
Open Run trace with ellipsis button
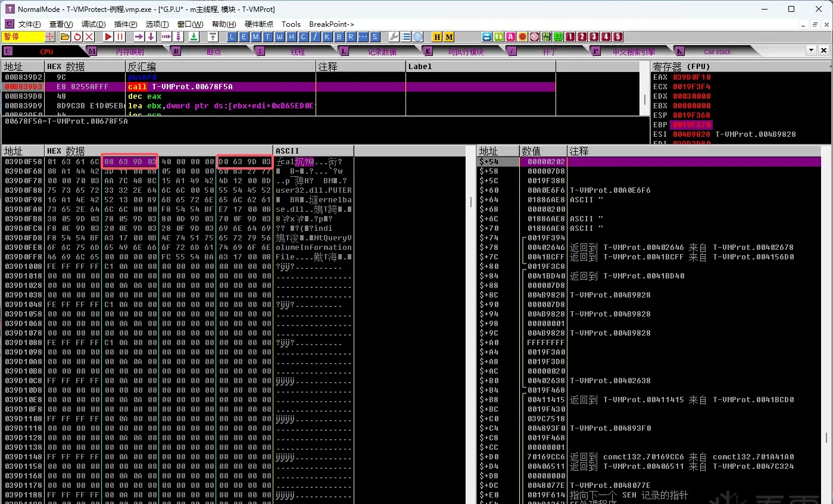point(363,37)
